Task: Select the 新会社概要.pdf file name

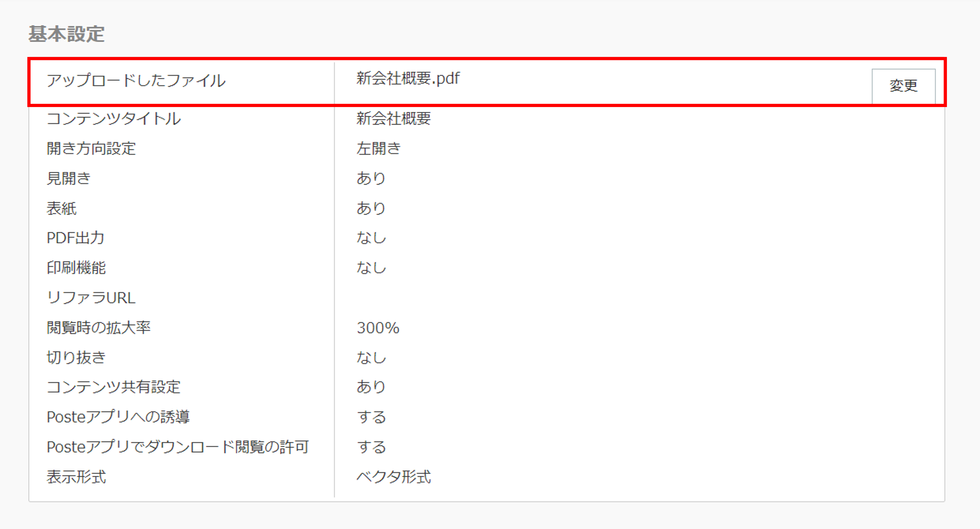Action: click(x=408, y=79)
